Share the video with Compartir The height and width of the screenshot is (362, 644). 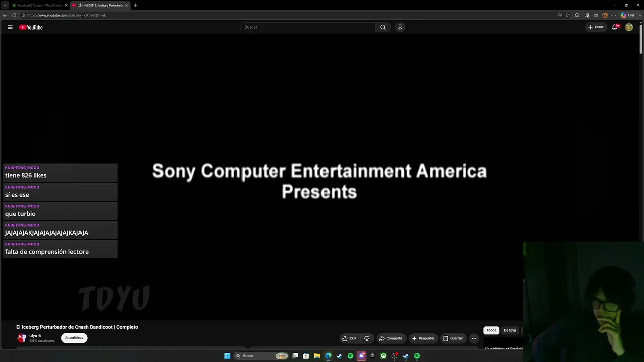coord(391,338)
